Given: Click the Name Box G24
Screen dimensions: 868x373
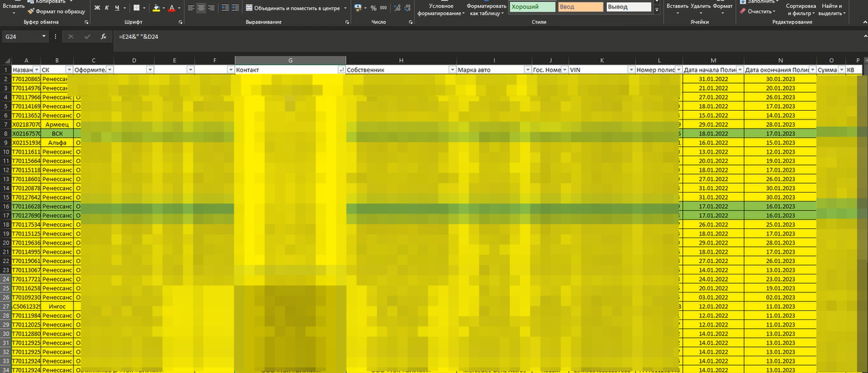Looking at the screenshot, I should [x=22, y=36].
